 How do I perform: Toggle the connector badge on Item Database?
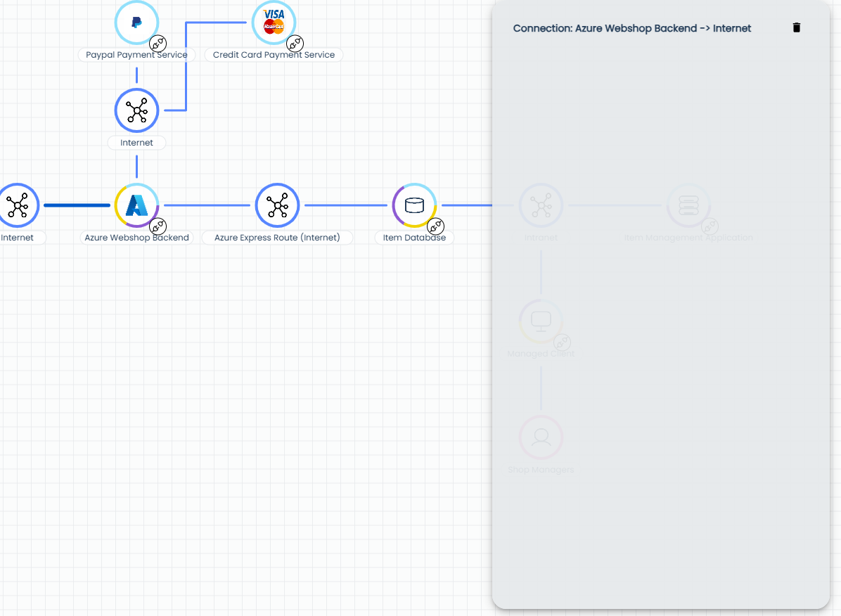[x=436, y=226]
